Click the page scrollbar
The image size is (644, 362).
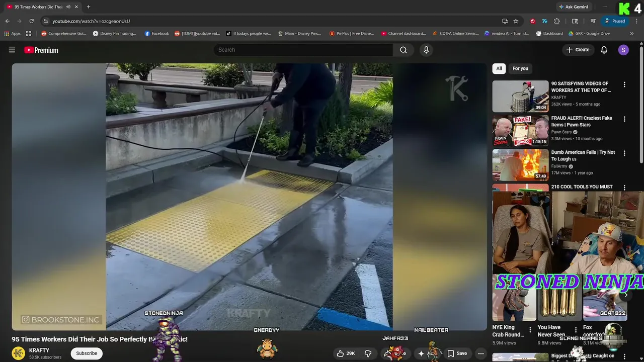click(x=641, y=106)
